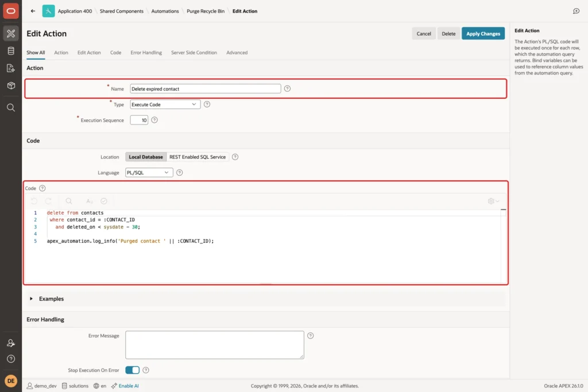588x392 pixels.
Task: Click into the Name input field
Action: tap(205, 88)
